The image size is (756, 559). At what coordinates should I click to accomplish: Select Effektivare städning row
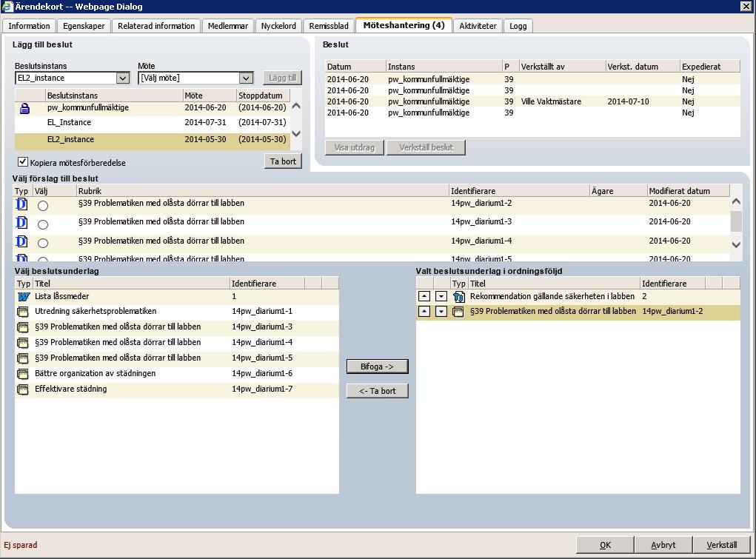tap(177, 389)
